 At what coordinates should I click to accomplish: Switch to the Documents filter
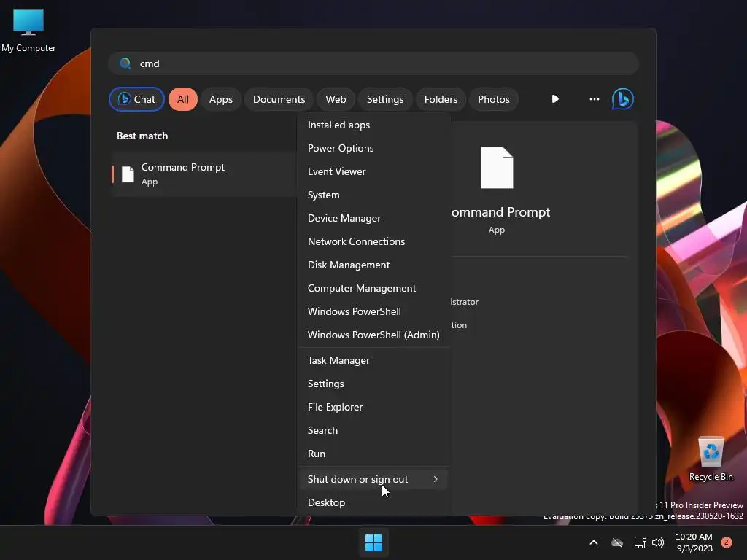tap(279, 99)
